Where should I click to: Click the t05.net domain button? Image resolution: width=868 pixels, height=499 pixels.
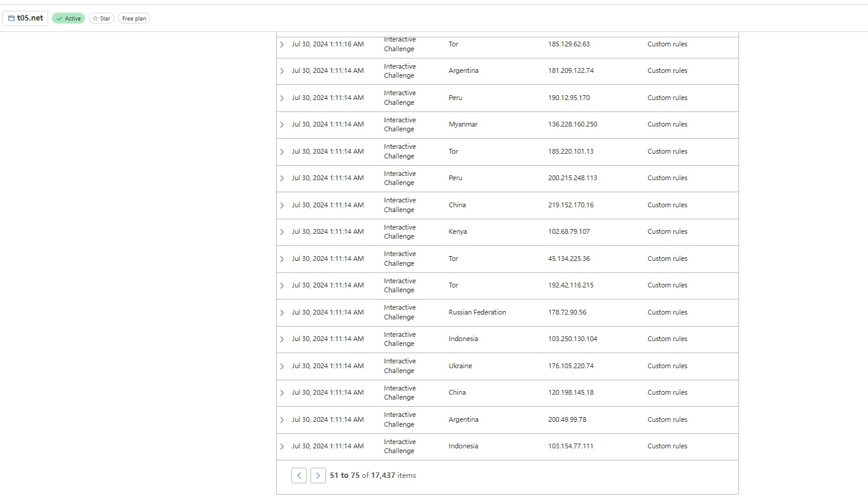click(25, 18)
